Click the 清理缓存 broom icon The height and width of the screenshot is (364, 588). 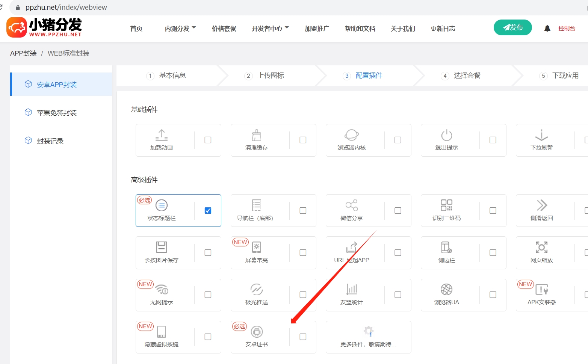pyautogui.click(x=257, y=135)
